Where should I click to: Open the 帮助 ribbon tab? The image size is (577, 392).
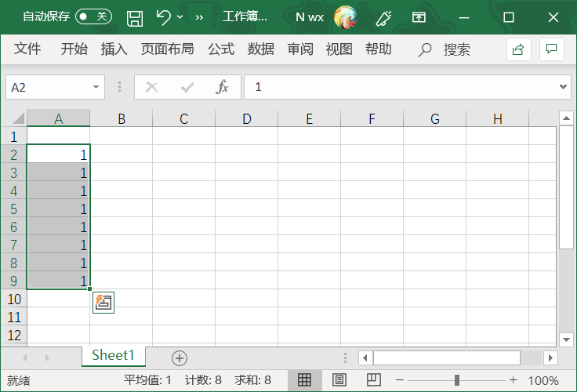(x=379, y=49)
